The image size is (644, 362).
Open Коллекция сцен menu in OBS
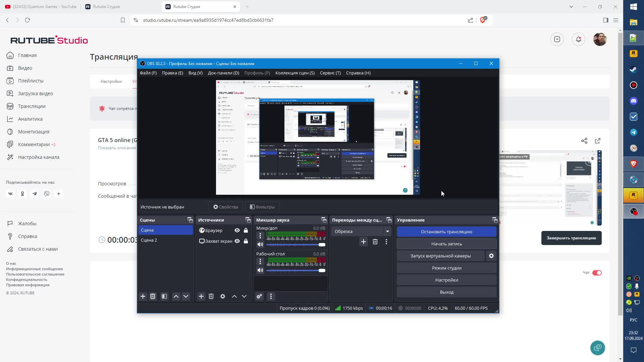tap(295, 73)
